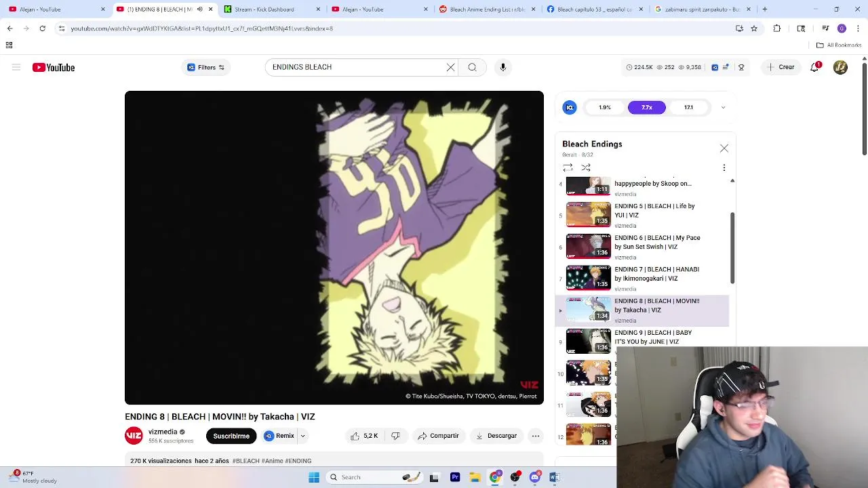Click the round vidIQ logo beside 1.9%

tap(570, 107)
